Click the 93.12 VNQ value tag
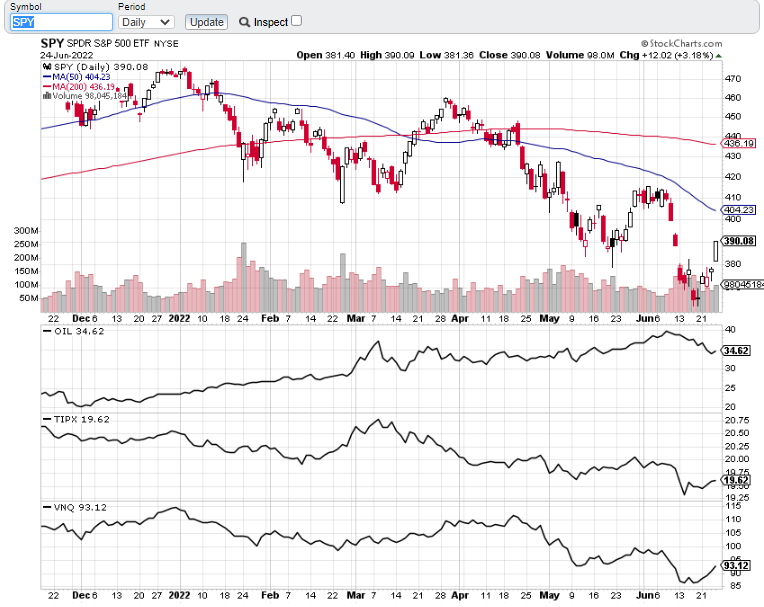The height and width of the screenshot is (607, 764). 736,566
